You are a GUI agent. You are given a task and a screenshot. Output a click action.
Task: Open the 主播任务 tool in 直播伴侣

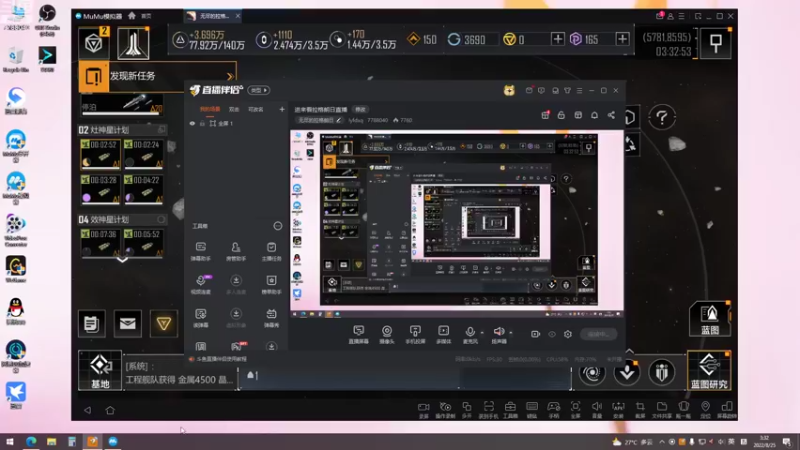(271, 251)
